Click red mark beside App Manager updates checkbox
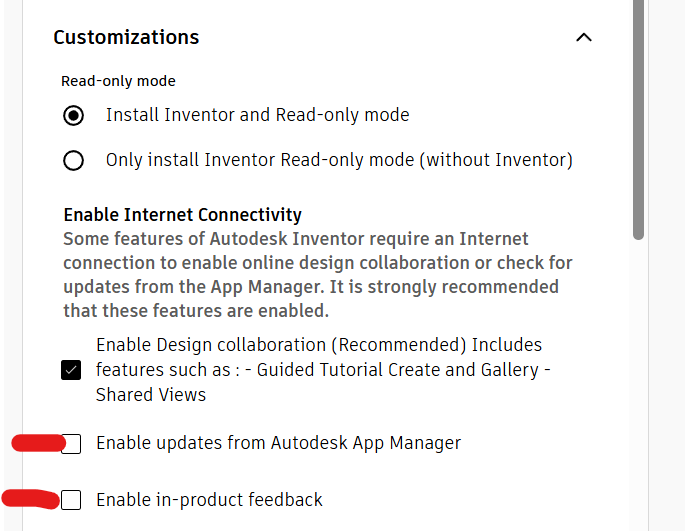The height and width of the screenshot is (531, 685). (x=35, y=443)
